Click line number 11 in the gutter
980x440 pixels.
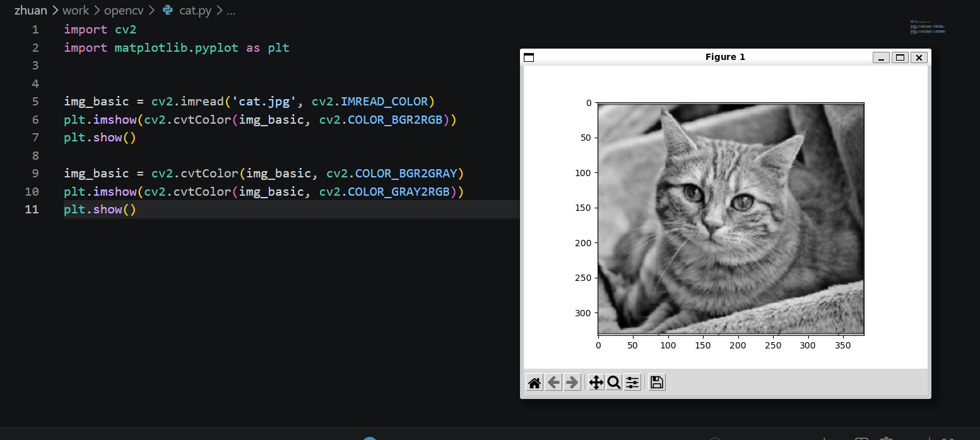[x=32, y=210]
